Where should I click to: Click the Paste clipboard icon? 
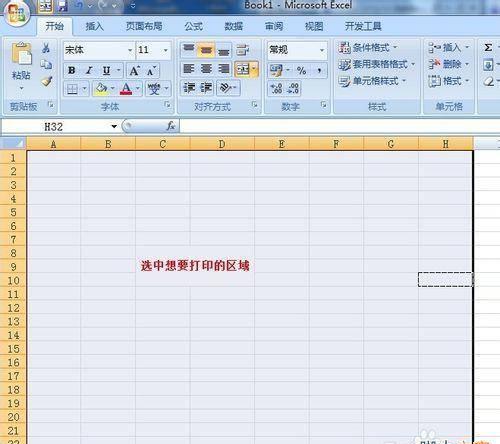21,54
